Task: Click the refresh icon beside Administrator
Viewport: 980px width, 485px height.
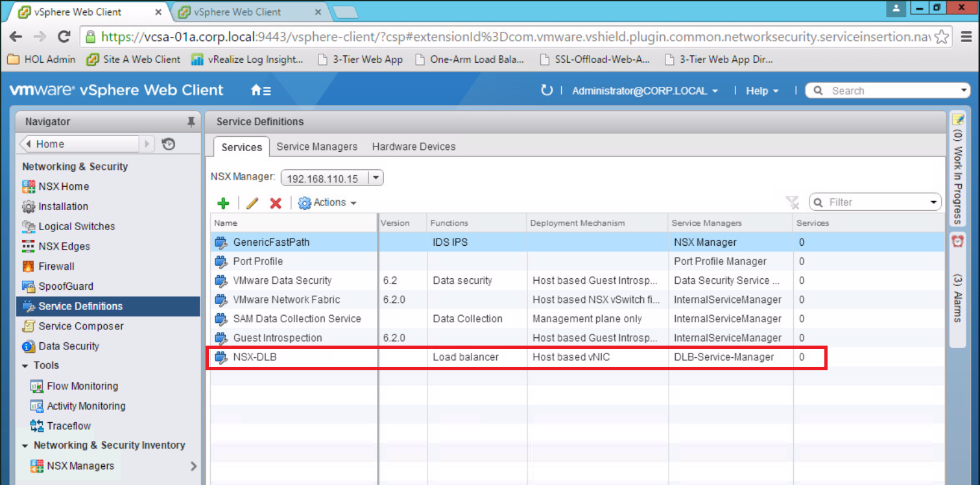Action: coord(547,91)
